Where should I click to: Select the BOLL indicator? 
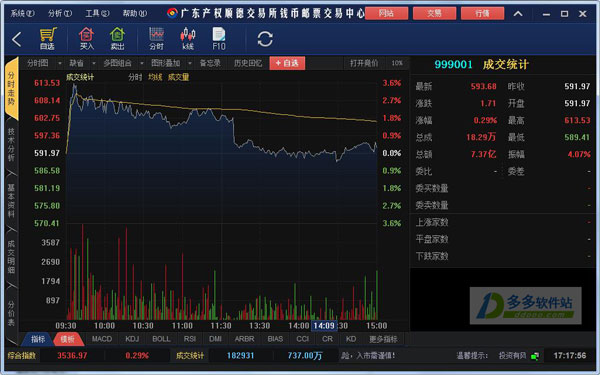click(161, 339)
